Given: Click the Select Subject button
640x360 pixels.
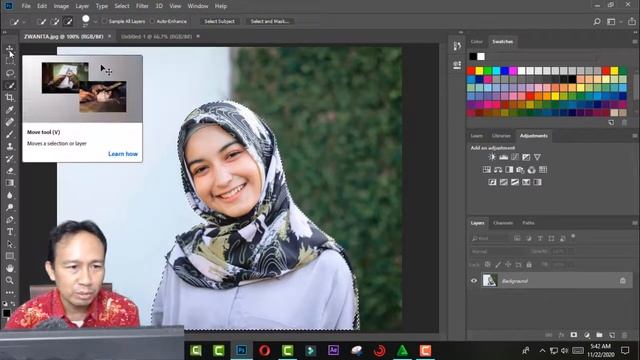Looking at the screenshot, I should 220,21.
